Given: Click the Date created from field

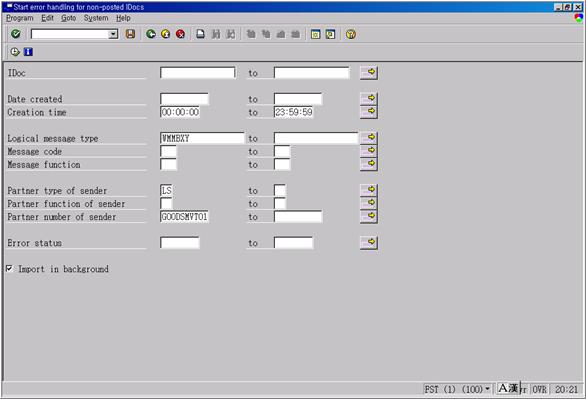Looking at the screenshot, I should tap(184, 99).
